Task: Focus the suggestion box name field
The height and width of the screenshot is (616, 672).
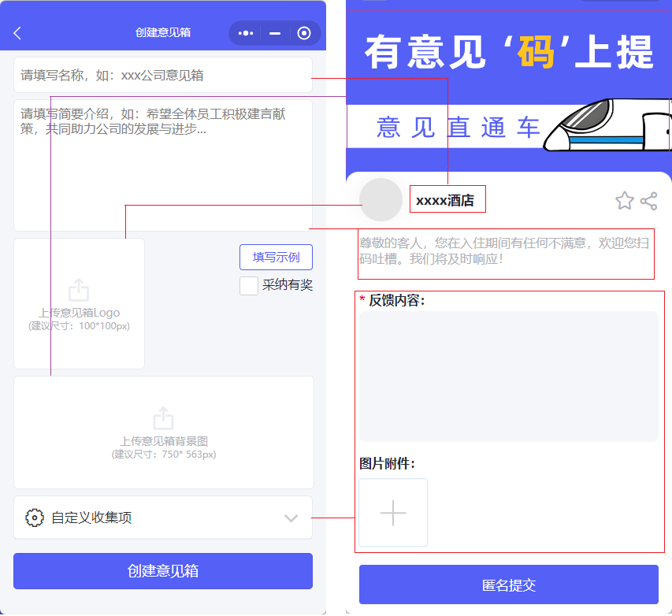Action: [162, 76]
